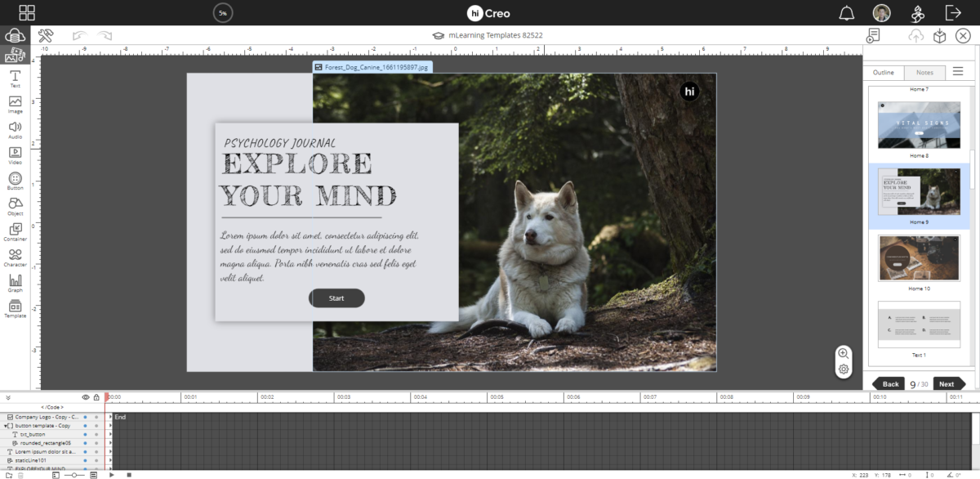Select the Button tool
Image resolution: width=980 pixels, height=479 pixels.
pos(15,181)
